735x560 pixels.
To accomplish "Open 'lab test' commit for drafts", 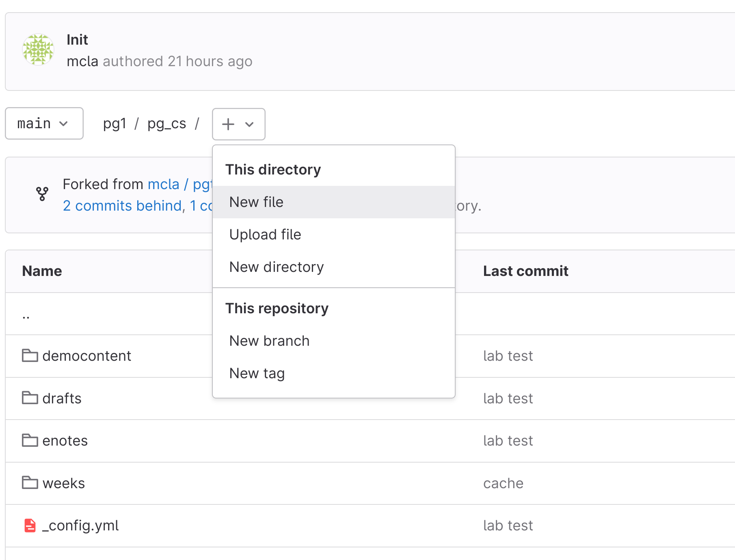I will click(508, 398).
